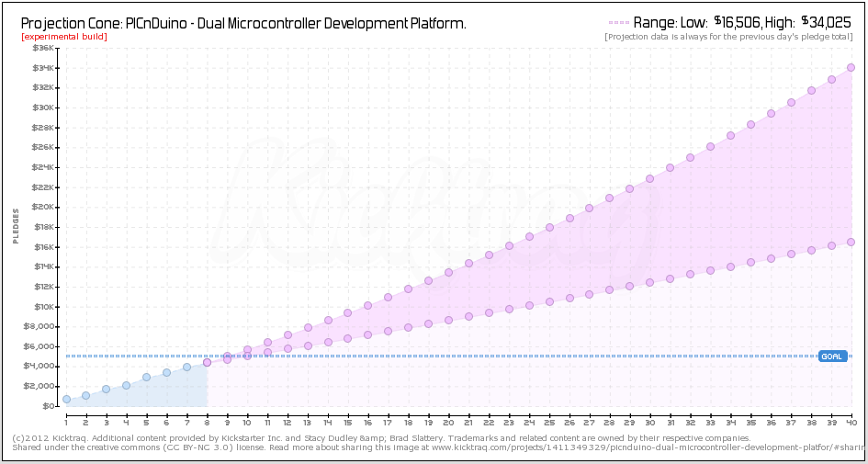The height and width of the screenshot is (464, 868).
Task: Select the lower projection point at day 15
Action: click(347, 338)
